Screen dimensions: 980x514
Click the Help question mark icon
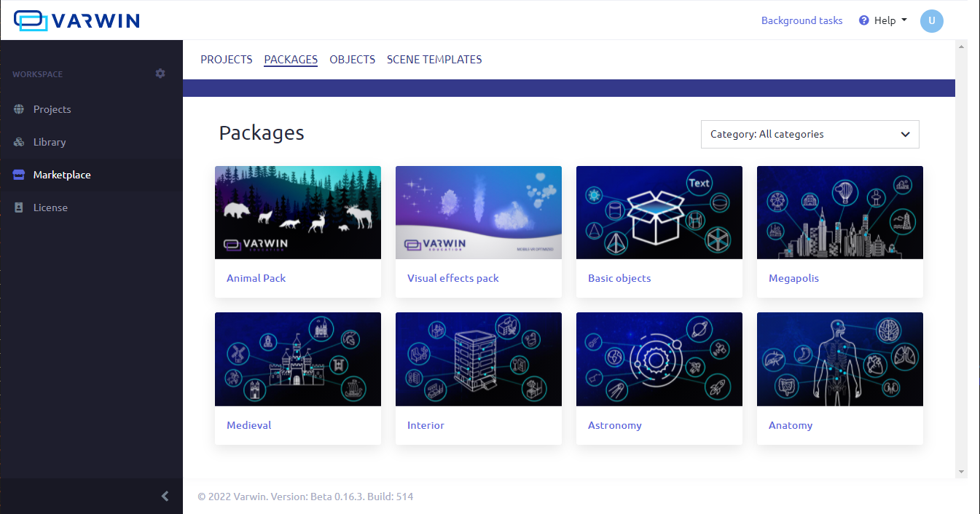[x=864, y=20]
